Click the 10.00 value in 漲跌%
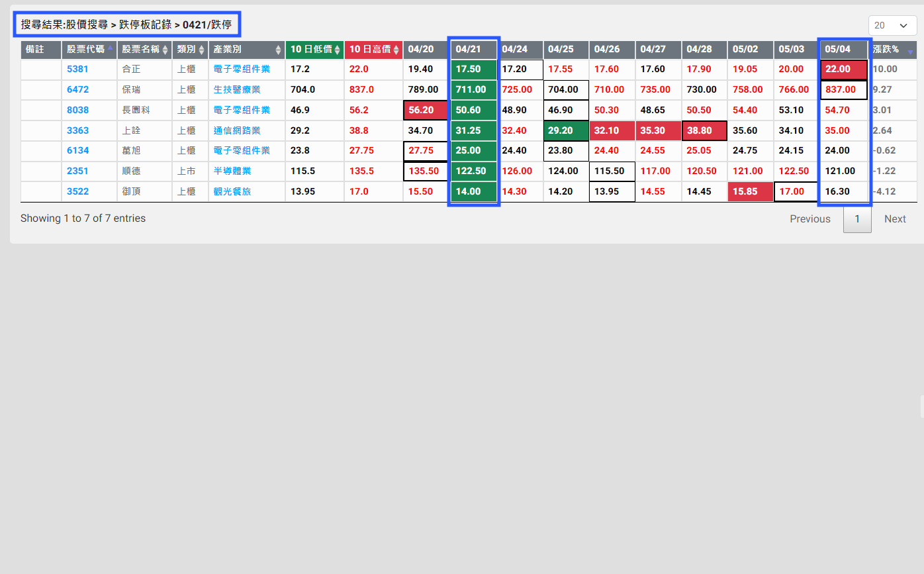 pyautogui.click(x=886, y=69)
